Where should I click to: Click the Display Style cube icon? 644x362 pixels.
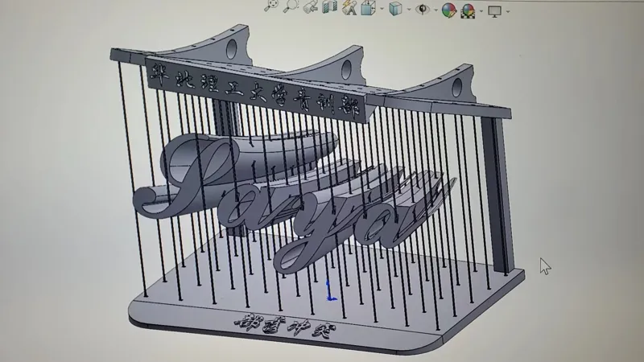(x=395, y=9)
